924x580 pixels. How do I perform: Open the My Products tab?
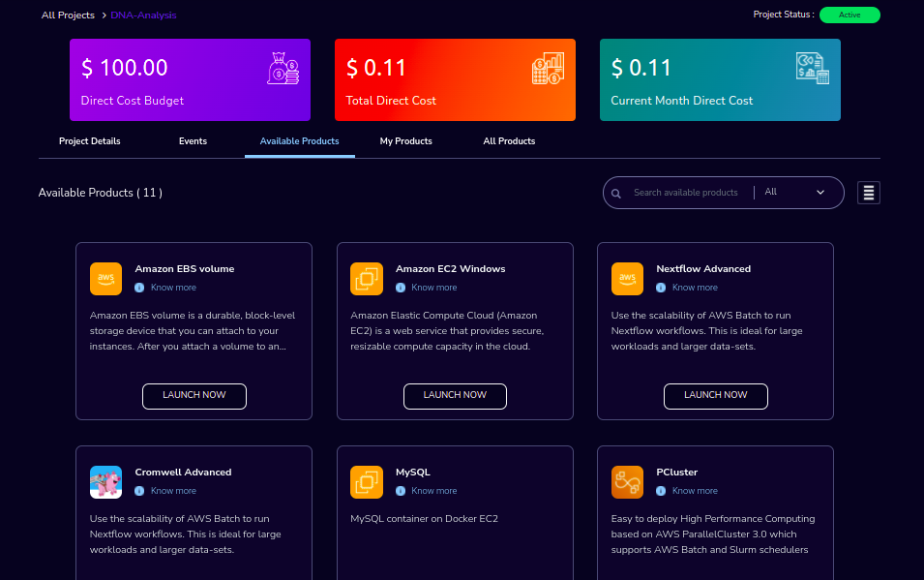click(x=406, y=141)
